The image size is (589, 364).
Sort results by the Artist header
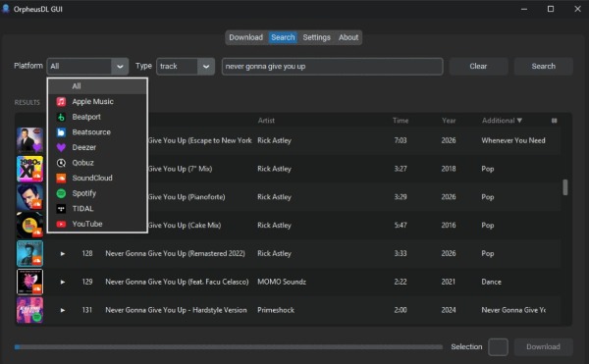pyautogui.click(x=266, y=121)
